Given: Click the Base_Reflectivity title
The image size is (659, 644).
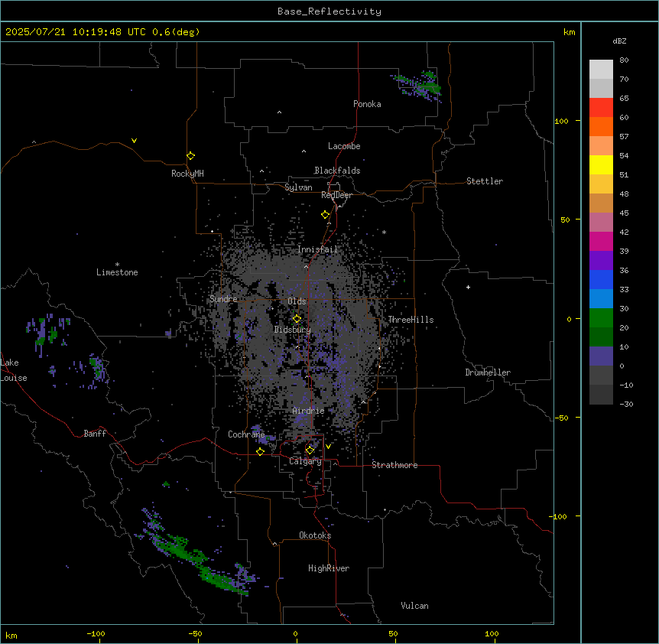Looking at the screenshot, I should [329, 11].
